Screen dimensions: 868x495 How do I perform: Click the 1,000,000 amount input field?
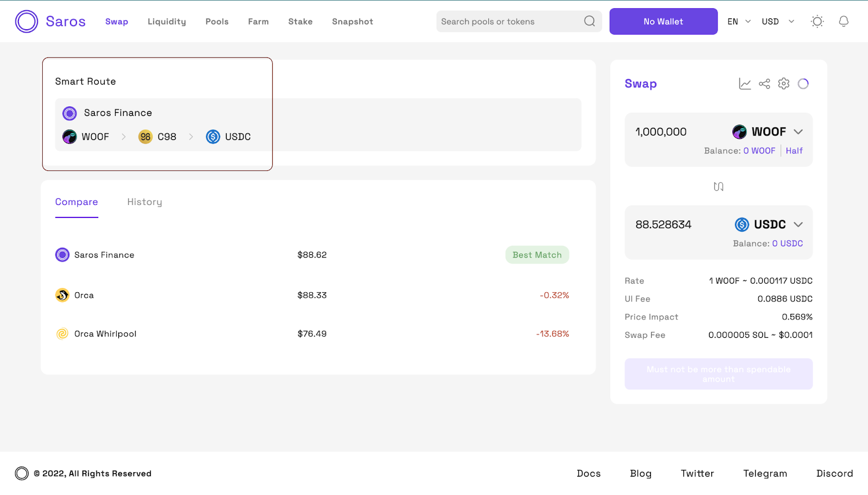[661, 132]
